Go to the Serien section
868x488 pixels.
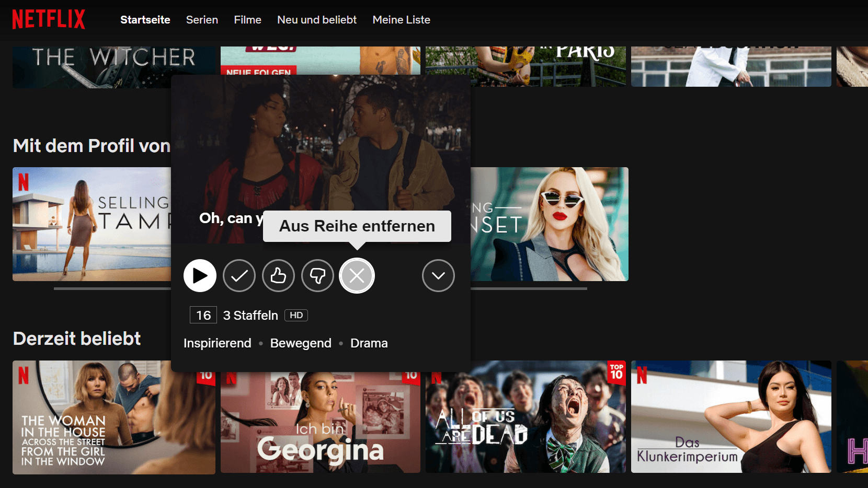coord(202,20)
